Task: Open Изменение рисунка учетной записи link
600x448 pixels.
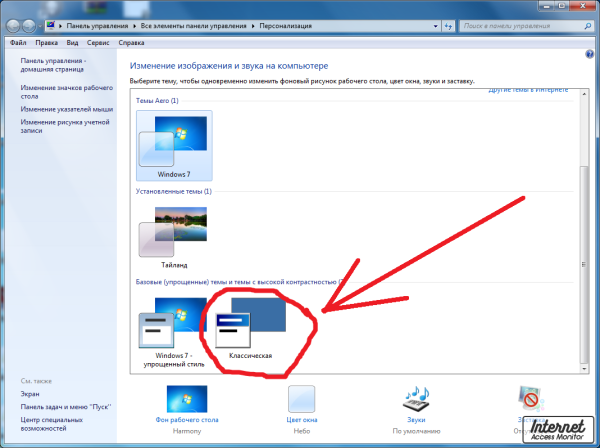Action: click(x=65, y=126)
